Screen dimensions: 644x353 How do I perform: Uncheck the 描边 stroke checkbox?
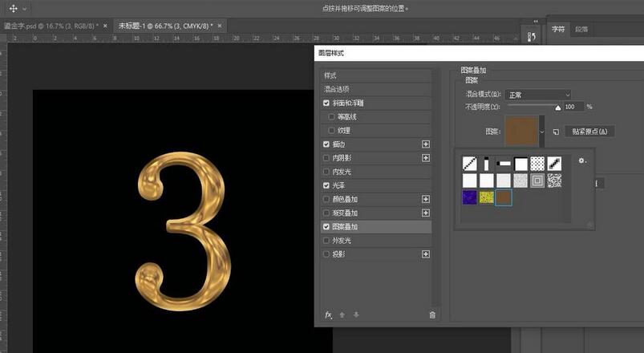pyautogui.click(x=326, y=144)
